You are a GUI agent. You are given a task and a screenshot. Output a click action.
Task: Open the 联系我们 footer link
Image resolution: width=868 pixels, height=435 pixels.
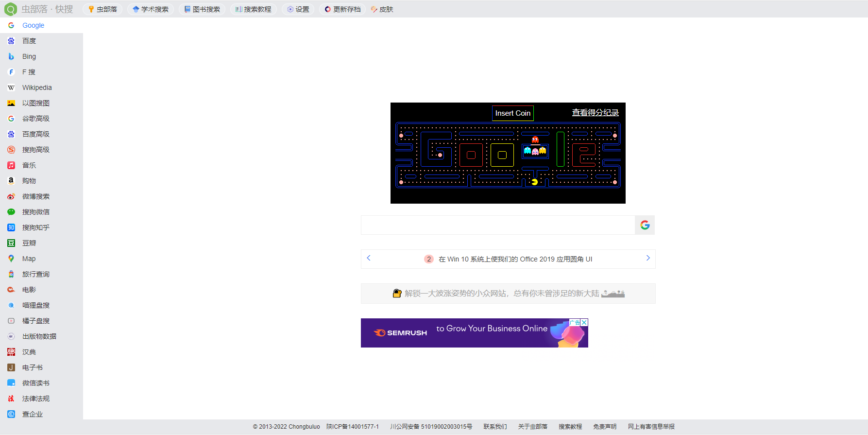coord(495,427)
